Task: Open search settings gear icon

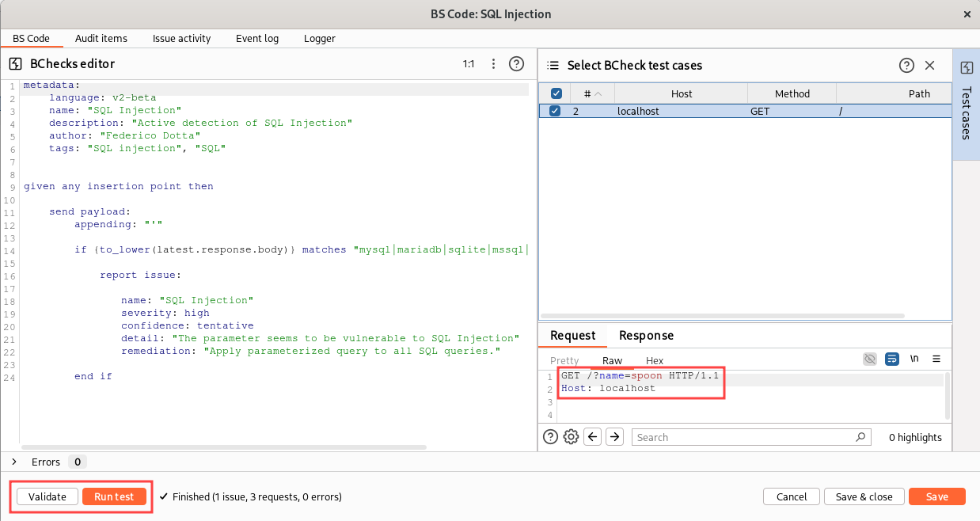Action: point(571,437)
